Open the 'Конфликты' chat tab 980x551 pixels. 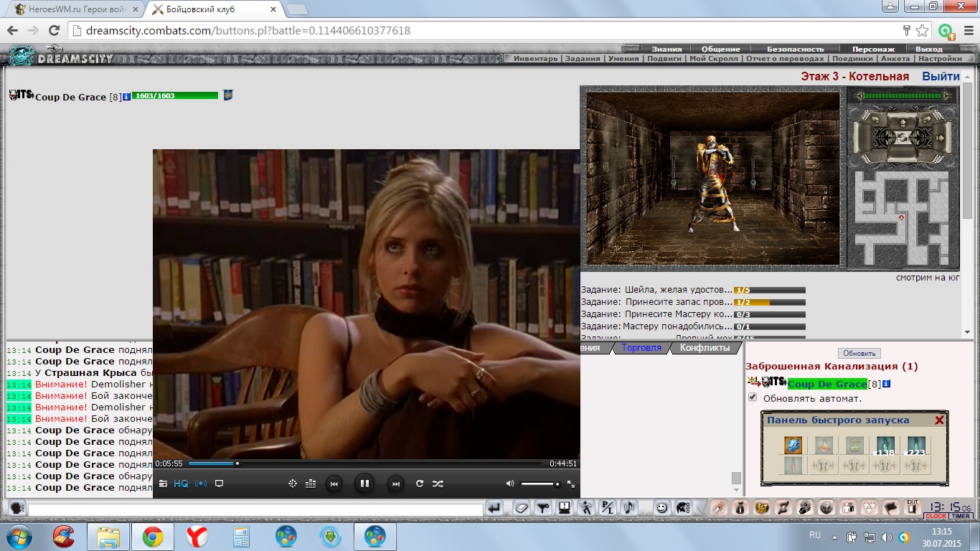click(x=705, y=348)
